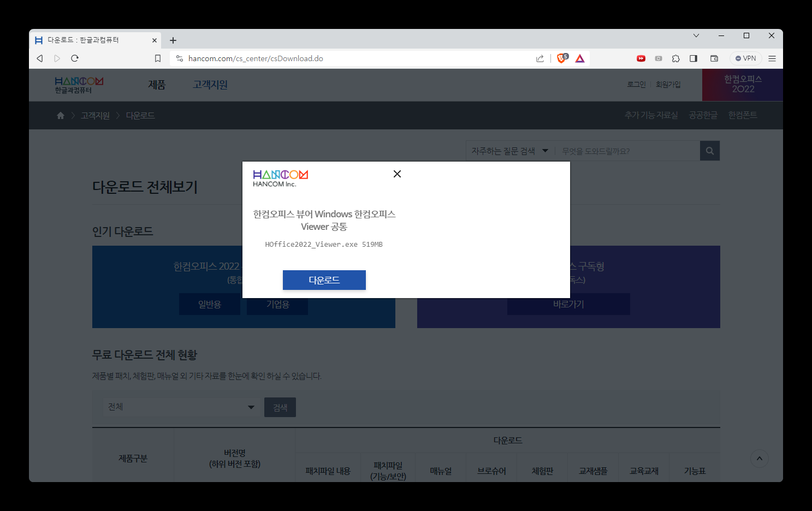Toggle the browser sidebar panel icon
Screen dimensions: 812x511
pyautogui.click(x=694, y=58)
